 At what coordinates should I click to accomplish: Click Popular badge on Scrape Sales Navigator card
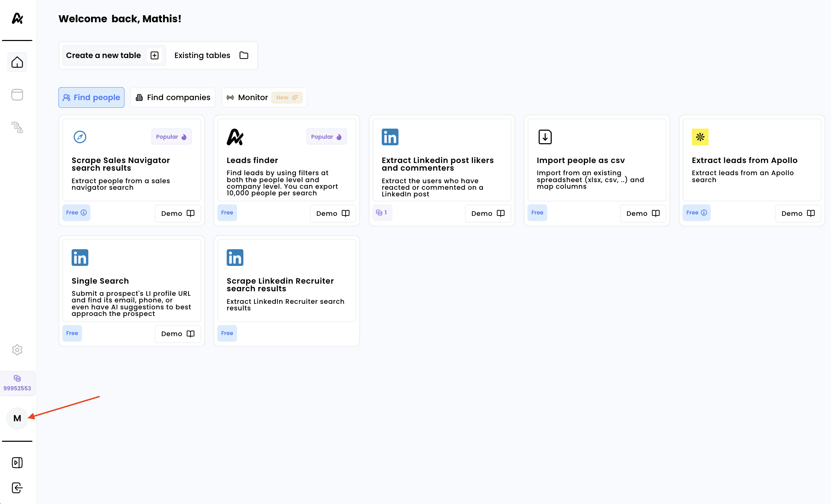click(x=171, y=137)
